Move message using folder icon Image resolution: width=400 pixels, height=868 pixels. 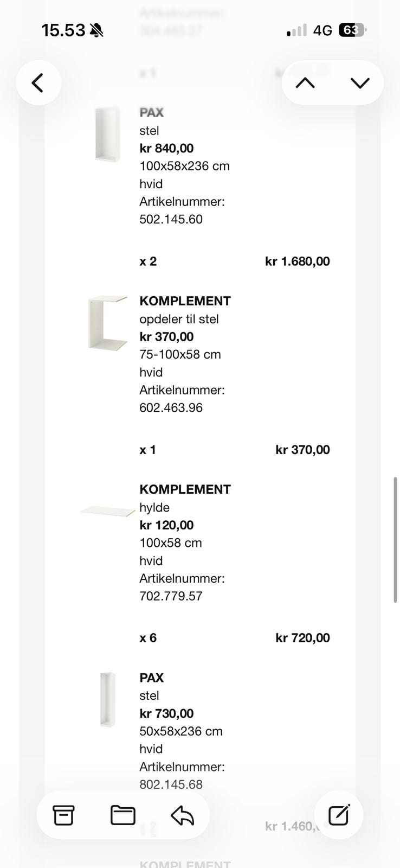tap(123, 815)
